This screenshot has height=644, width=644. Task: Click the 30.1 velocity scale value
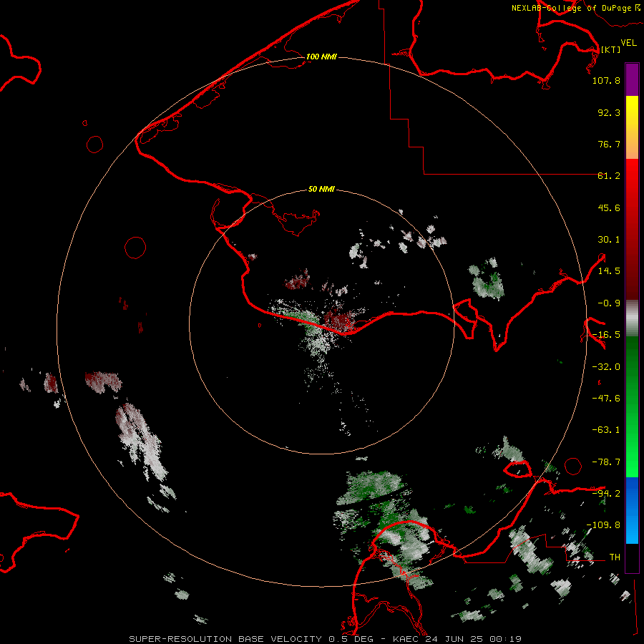coord(609,240)
